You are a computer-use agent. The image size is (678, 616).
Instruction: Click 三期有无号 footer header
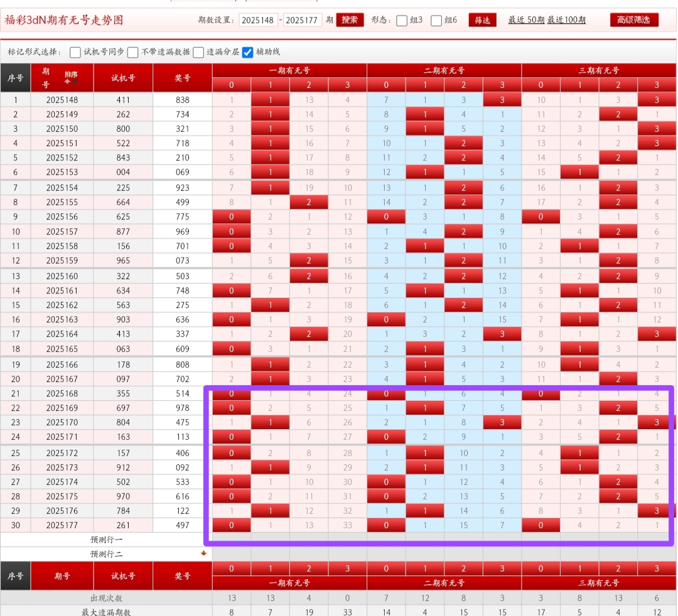(x=599, y=583)
